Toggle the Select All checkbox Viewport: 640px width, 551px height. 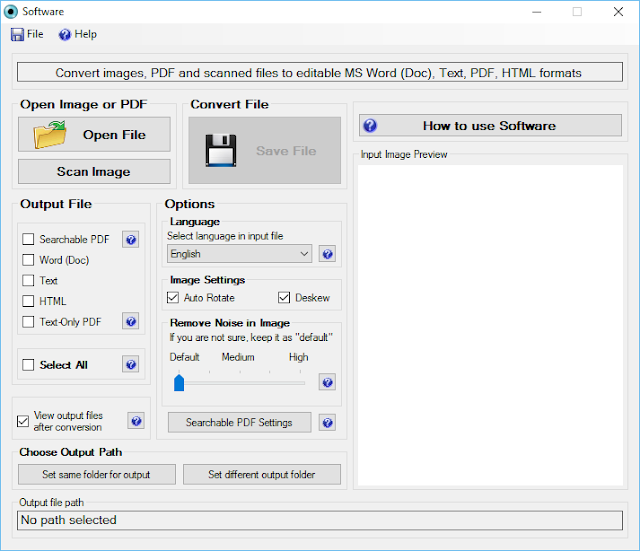[x=28, y=365]
